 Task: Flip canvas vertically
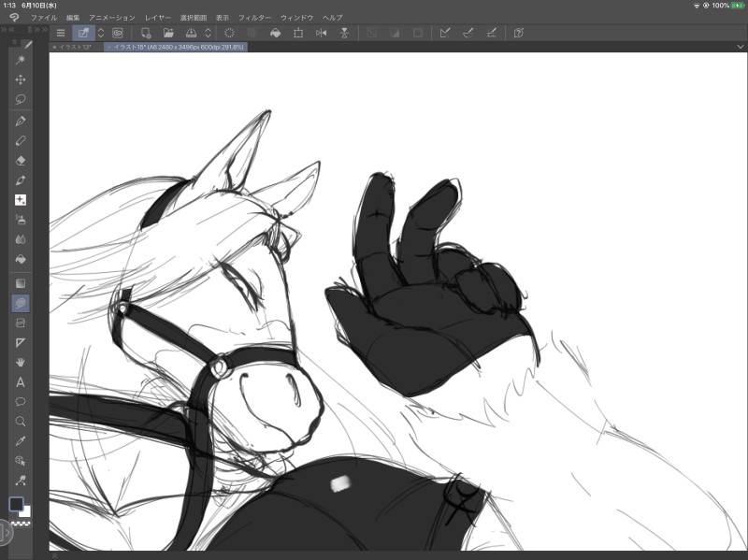pos(344,33)
